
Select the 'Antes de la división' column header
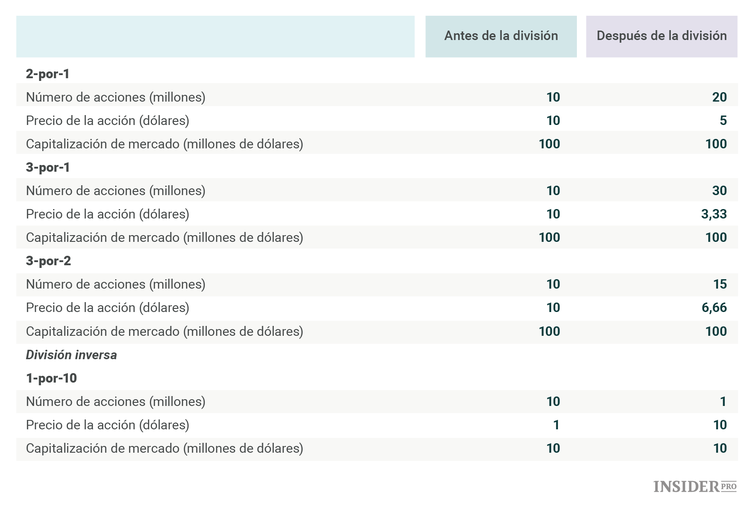point(501,36)
